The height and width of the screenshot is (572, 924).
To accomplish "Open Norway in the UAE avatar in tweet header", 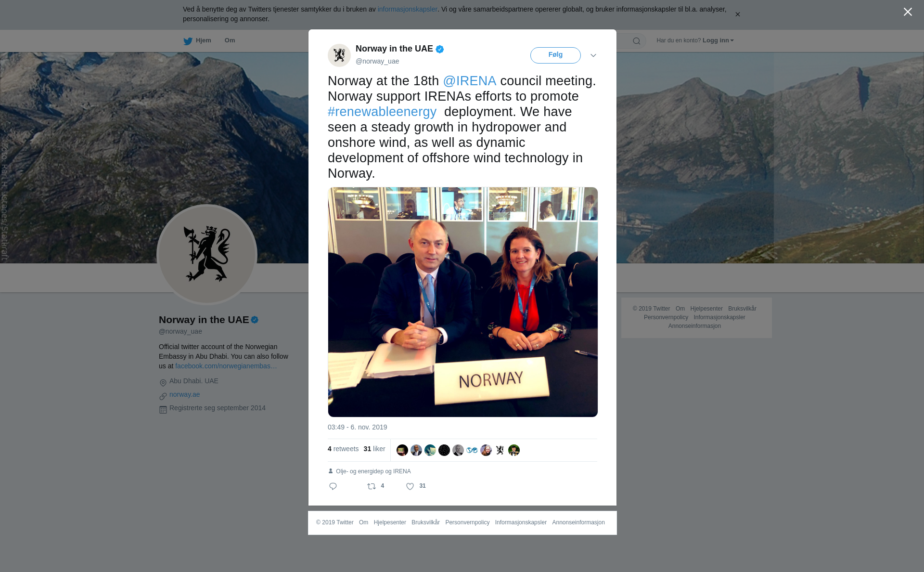I will (x=339, y=55).
